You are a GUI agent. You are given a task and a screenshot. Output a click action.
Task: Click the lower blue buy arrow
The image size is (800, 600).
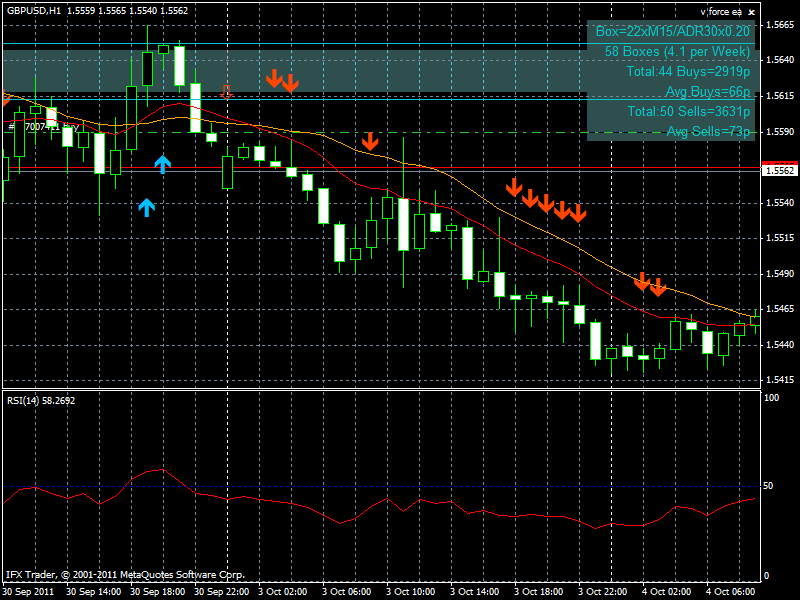pos(147,207)
